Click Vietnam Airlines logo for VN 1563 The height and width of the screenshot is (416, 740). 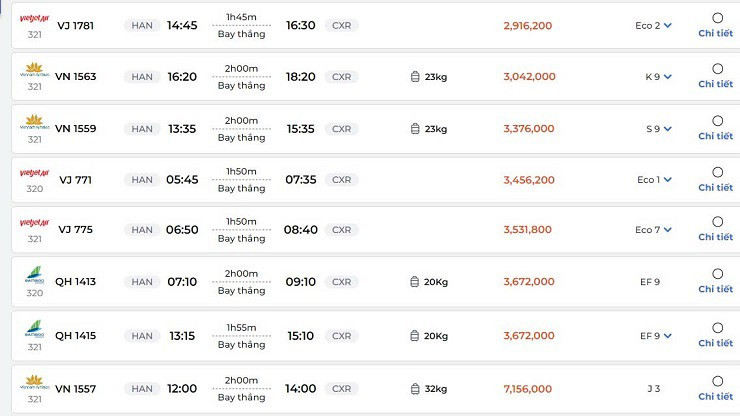click(x=34, y=70)
